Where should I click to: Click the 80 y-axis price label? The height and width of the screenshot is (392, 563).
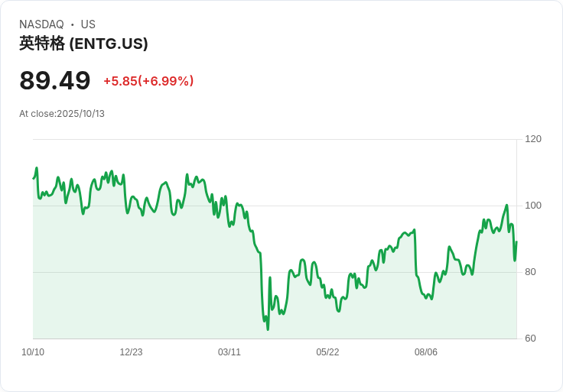coord(530,272)
